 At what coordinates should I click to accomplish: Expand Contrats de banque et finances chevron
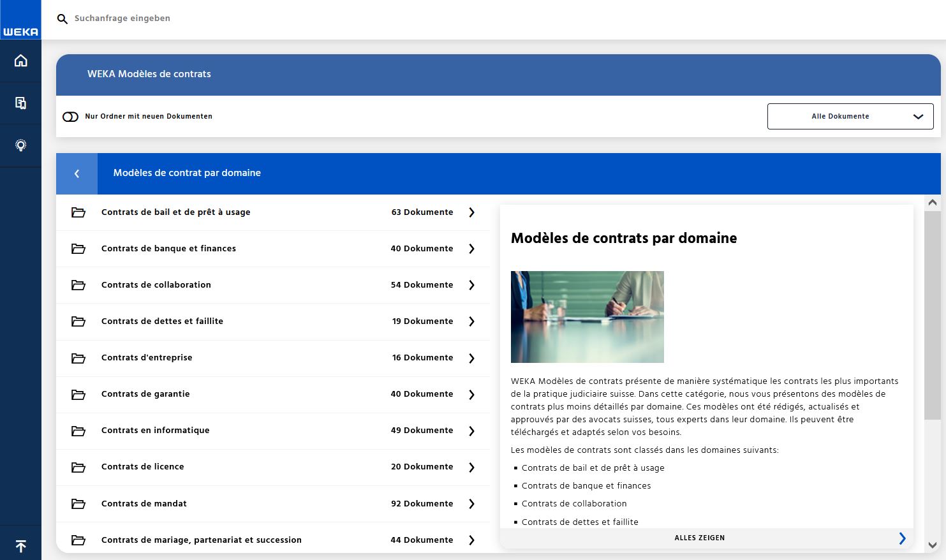pos(471,249)
